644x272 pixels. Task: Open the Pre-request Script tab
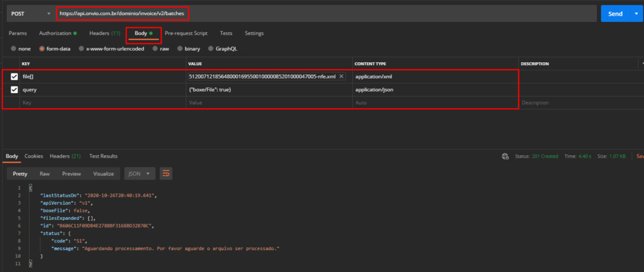click(186, 33)
